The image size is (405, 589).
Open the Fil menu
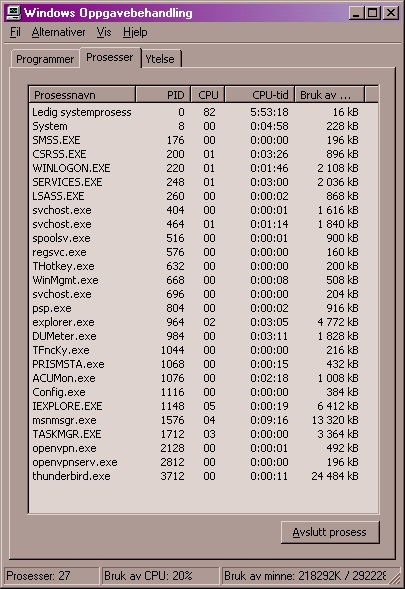[x=15, y=33]
